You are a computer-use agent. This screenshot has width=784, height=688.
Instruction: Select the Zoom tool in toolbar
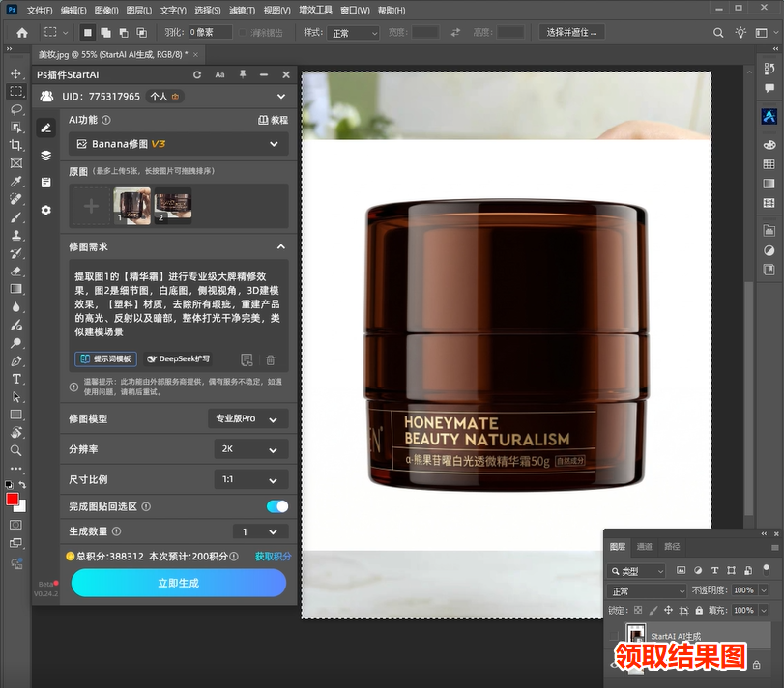(16, 450)
